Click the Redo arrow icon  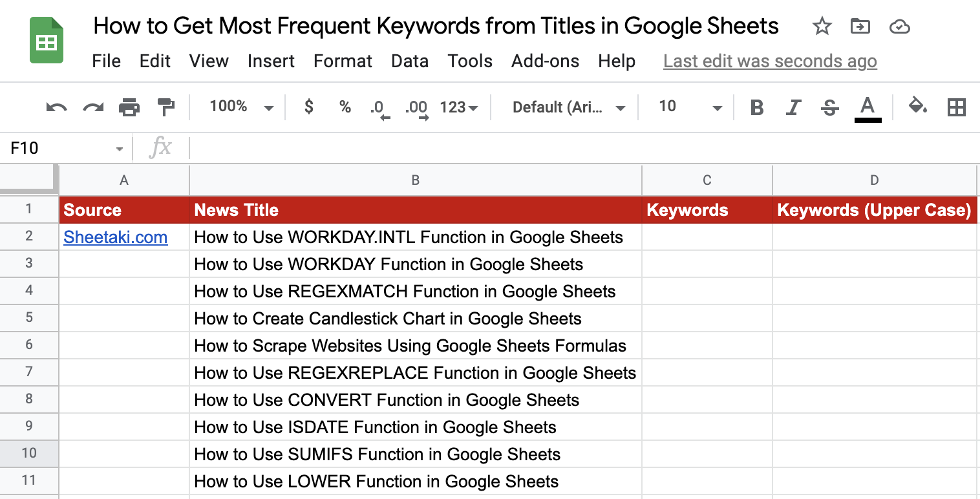93,107
